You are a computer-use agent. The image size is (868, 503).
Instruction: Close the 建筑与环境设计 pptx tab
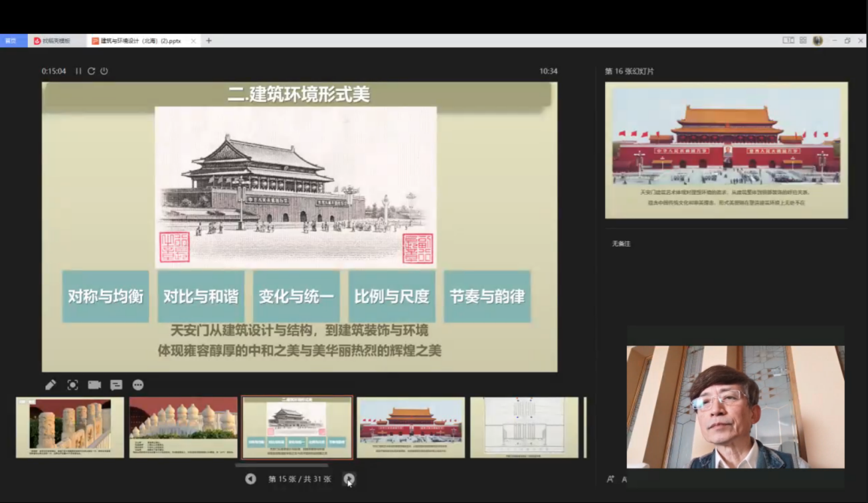click(193, 41)
